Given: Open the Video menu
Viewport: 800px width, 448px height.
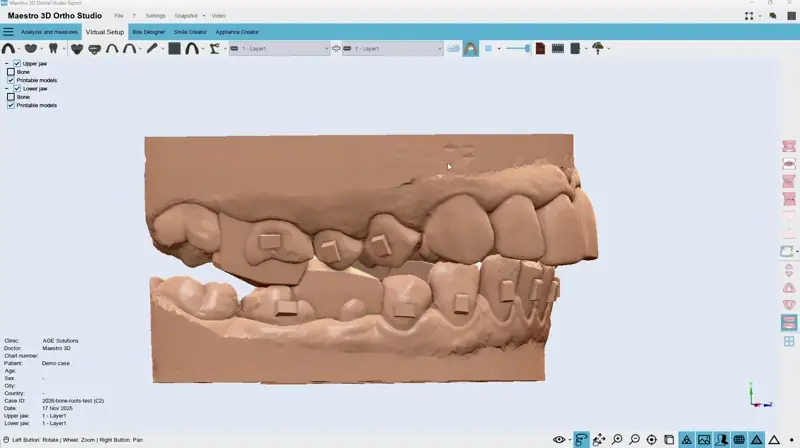Looking at the screenshot, I should coord(218,16).
